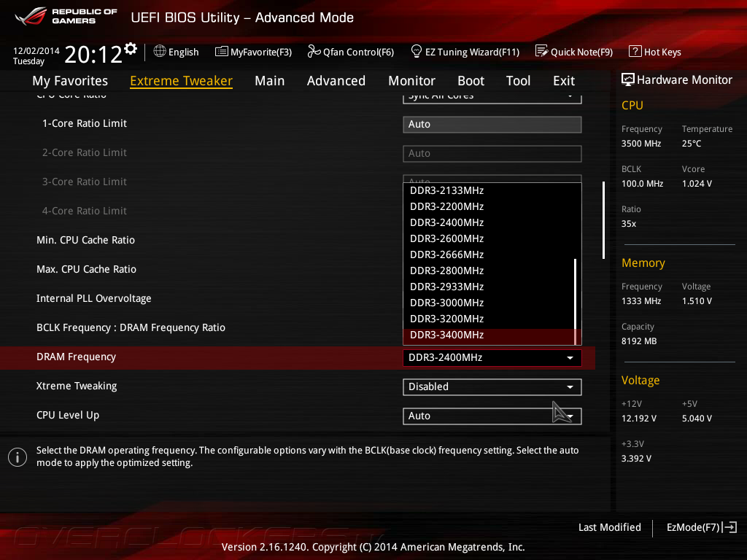Viewport: 747px width, 560px height.
Task: Select DDR3-2600MHz option
Action: 489,238
